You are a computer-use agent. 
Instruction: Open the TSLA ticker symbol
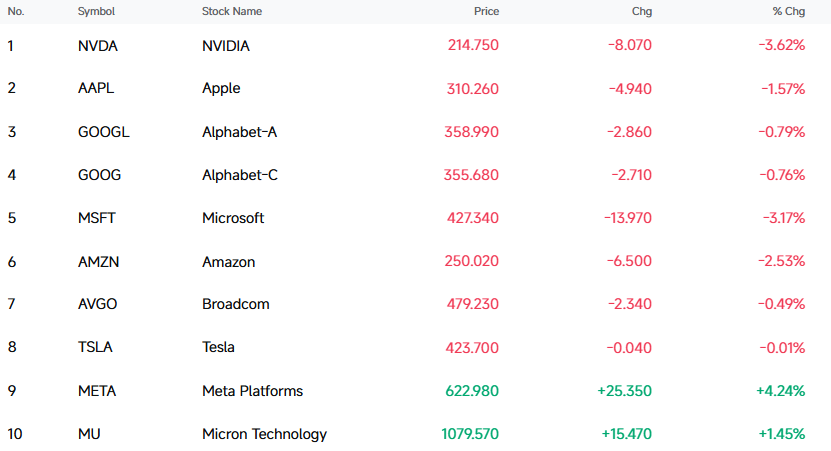95,347
